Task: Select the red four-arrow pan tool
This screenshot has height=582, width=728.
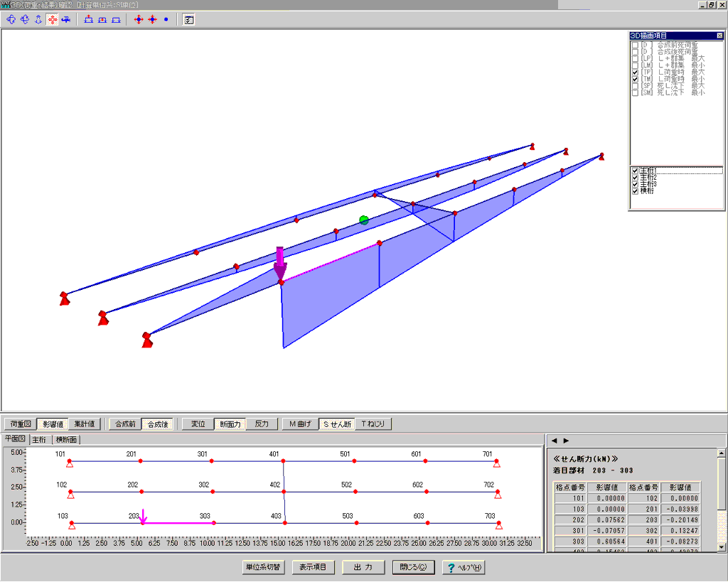Action: 53,19
